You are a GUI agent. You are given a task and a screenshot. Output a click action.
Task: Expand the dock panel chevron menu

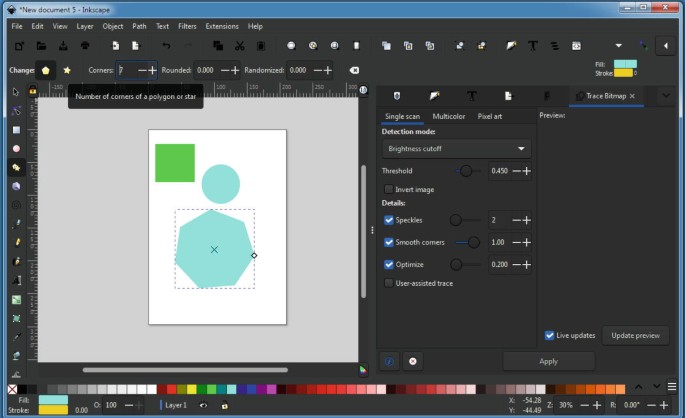(x=666, y=96)
